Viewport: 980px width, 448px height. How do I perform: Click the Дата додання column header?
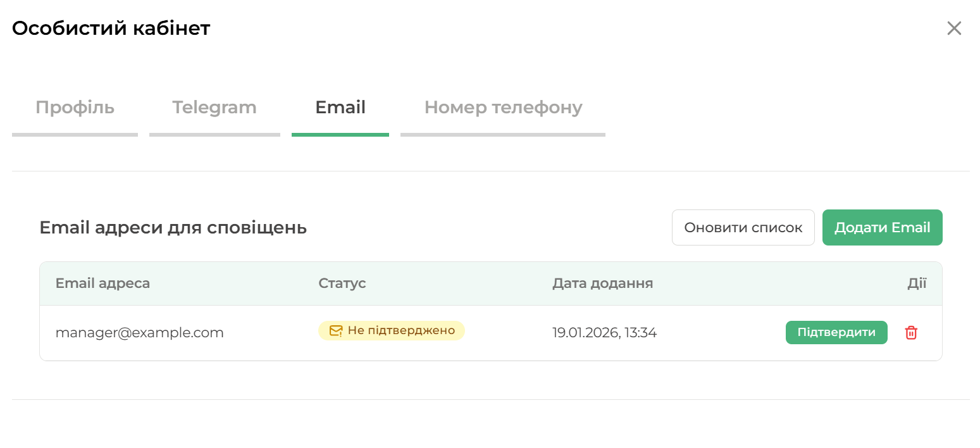point(602,283)
